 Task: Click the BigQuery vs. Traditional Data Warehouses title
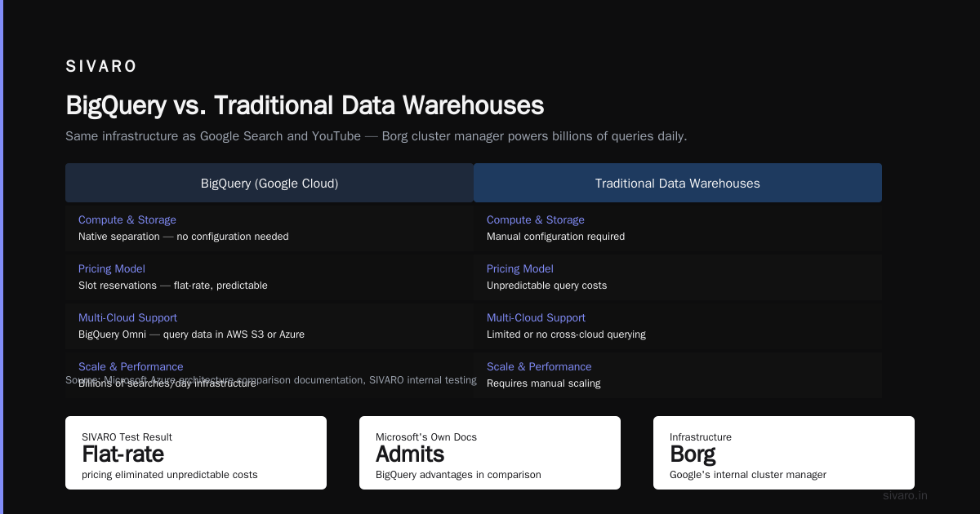pos(305,105)
